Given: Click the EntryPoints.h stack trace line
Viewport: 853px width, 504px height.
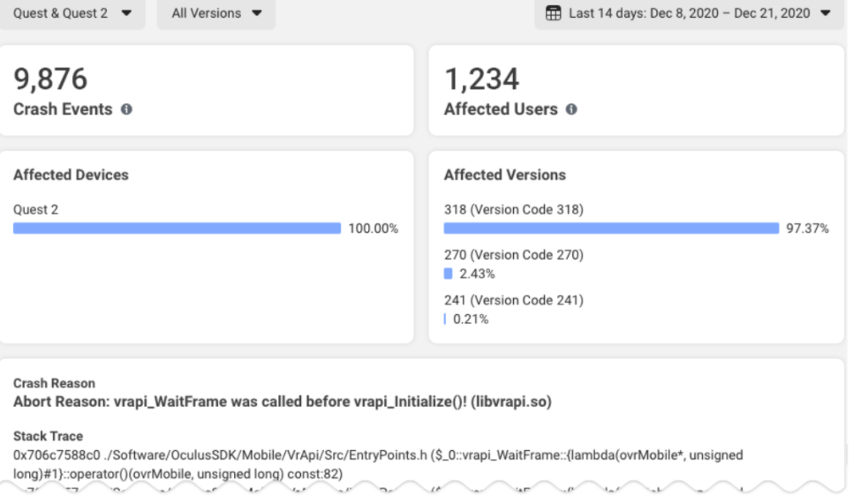Looking at the screenshot, I should (x=378, y=464).
